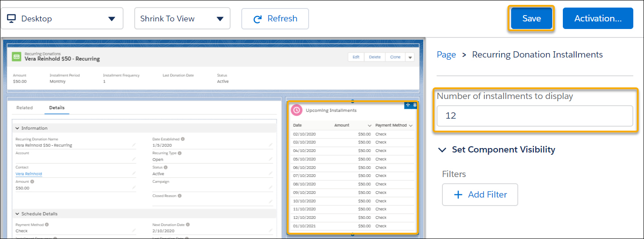
Task: Open the more actions arrow next to Clone
Action: (410, 57)
